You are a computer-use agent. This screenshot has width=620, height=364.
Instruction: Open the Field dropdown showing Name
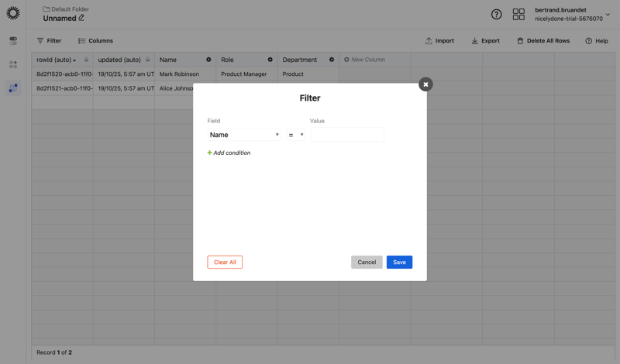point(243,135)
